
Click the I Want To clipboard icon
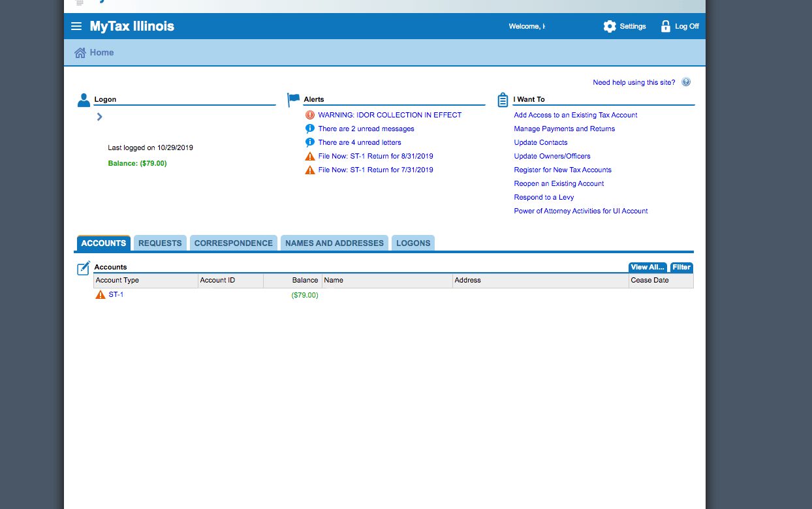pyautogui.click(x=503, y=100)
